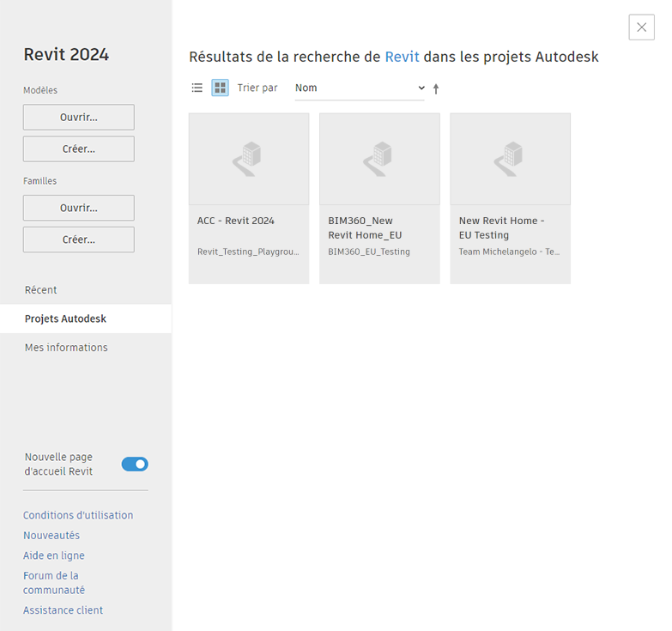Select Projets Autodesk in sidebar
This screenshot has width=672, height=631.
86,319
